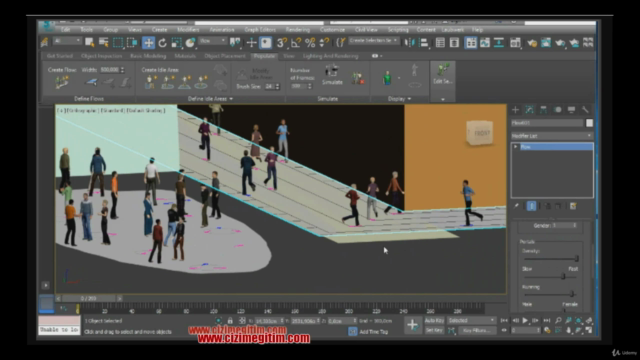The width and height of the screenshot is (640, 360).
Task: Click the Pin Stack icon
Action: click(516, 206)
